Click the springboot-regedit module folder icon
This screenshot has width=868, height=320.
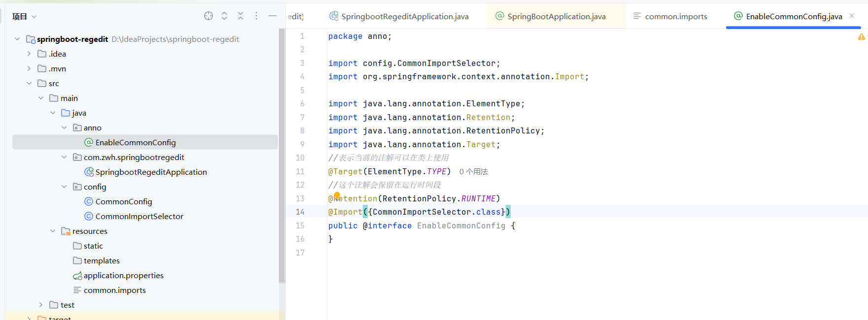click(31, 39)
